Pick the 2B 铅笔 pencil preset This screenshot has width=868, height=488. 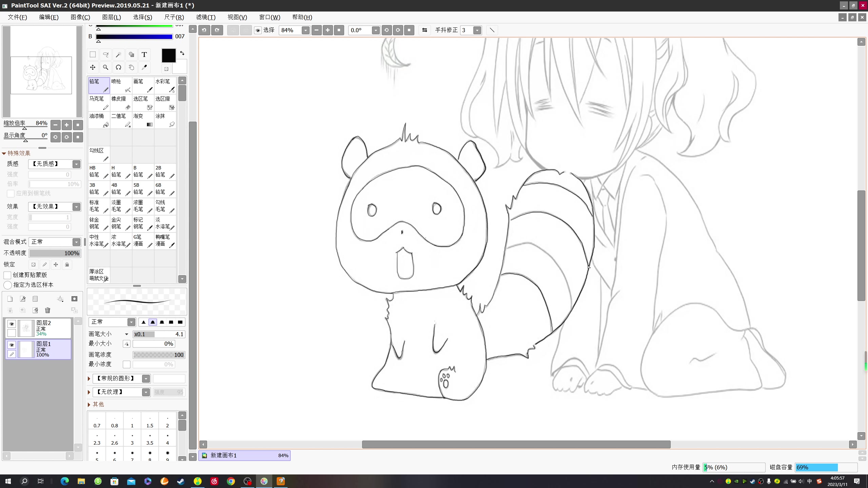165,172
